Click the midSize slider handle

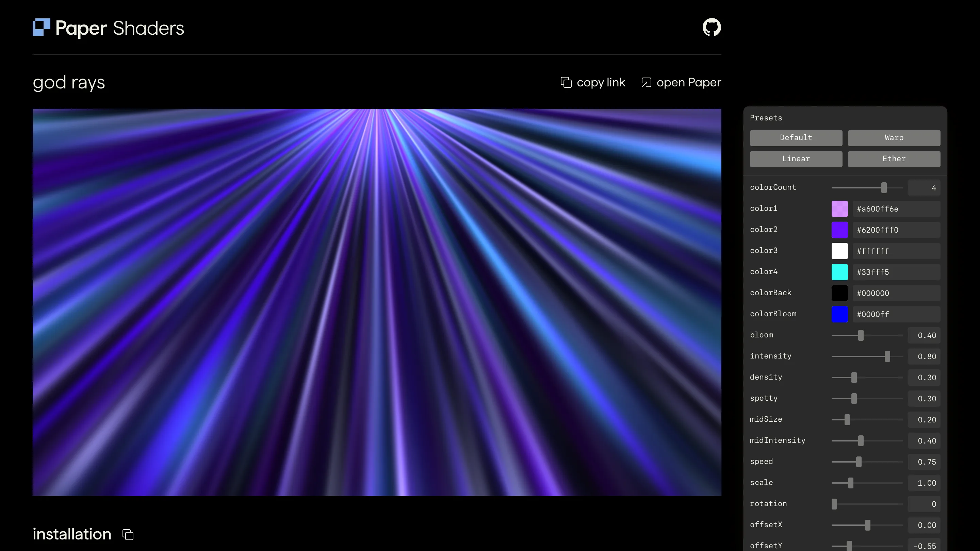[847, 420]
